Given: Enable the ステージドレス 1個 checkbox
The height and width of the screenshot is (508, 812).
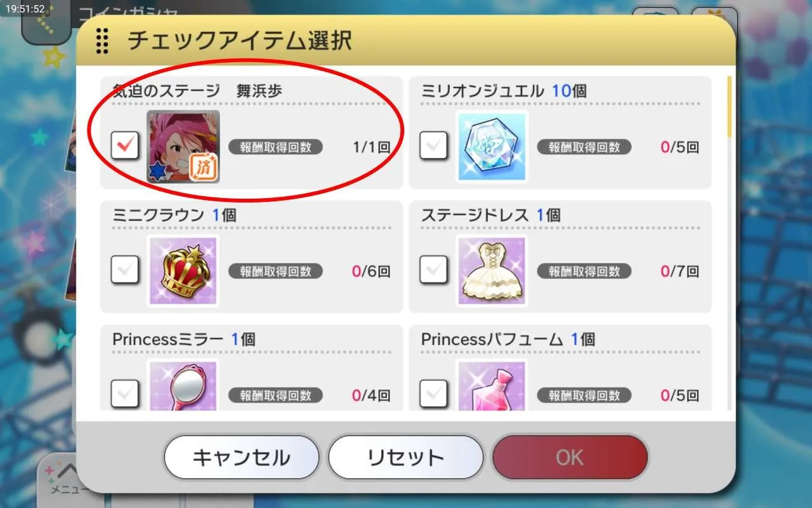Looking at the screenshot, I should [434, 271].
